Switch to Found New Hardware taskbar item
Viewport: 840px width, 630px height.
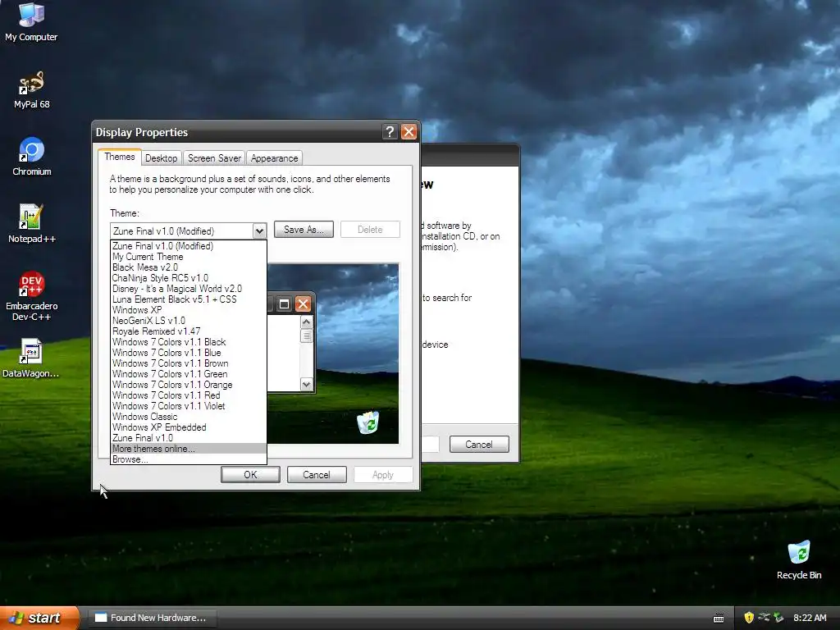[152, 618]
